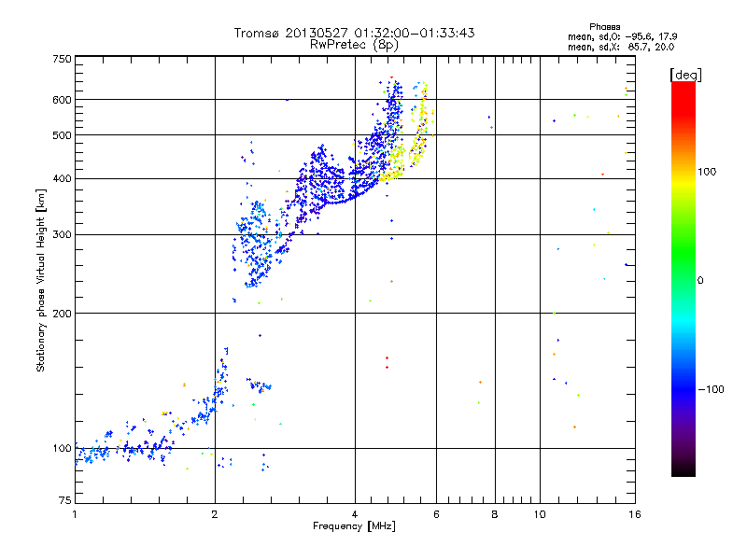Click the x-axis label "8"
Screen dimensions: 747x560
[x=495, y=514]
